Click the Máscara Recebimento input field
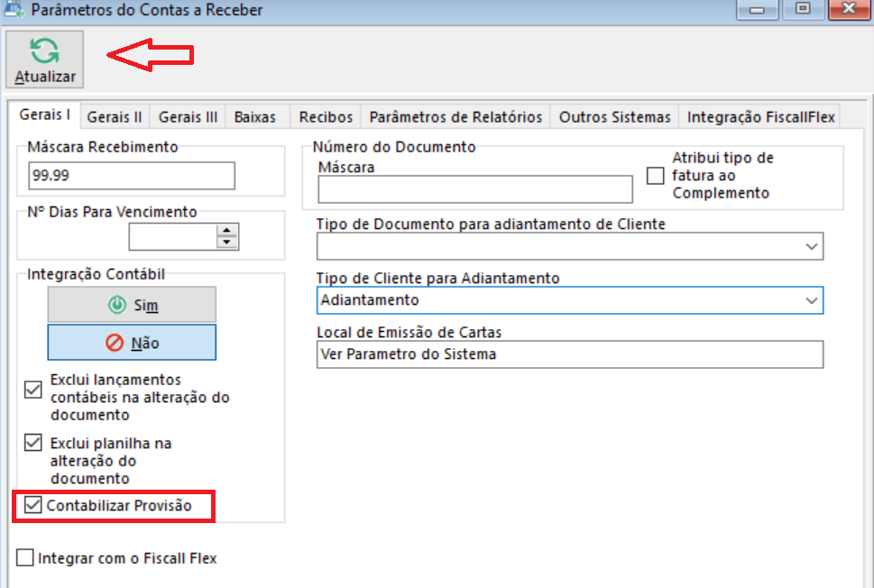 pyautogui.click(x=132, y=176)
